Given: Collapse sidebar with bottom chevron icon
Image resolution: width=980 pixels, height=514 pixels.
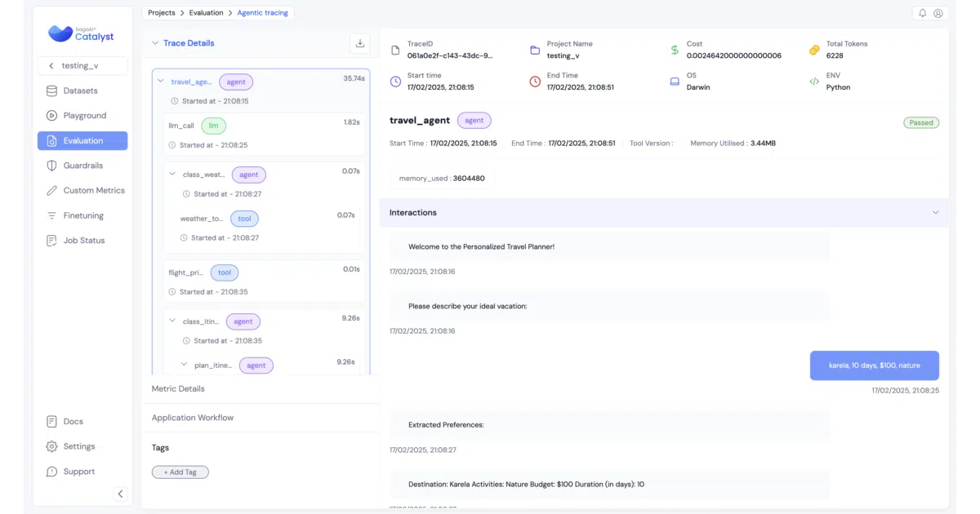Looking at the screenshot, I should click(120, 494).
